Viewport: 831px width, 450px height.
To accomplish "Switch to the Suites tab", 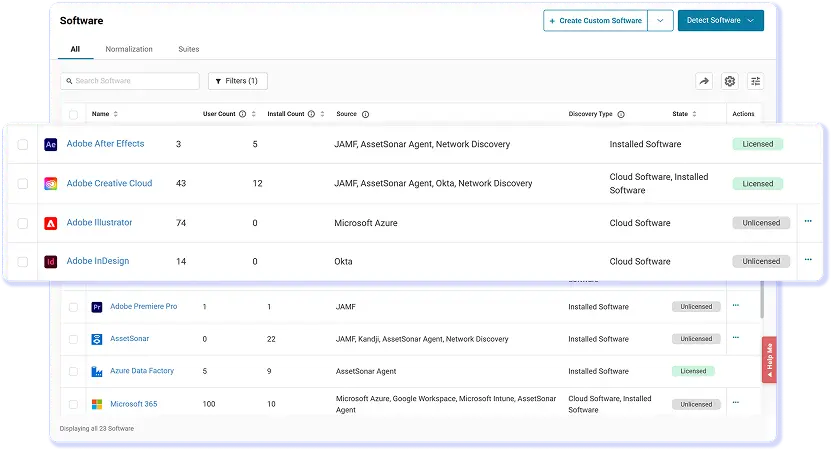I will coord(189,49).
